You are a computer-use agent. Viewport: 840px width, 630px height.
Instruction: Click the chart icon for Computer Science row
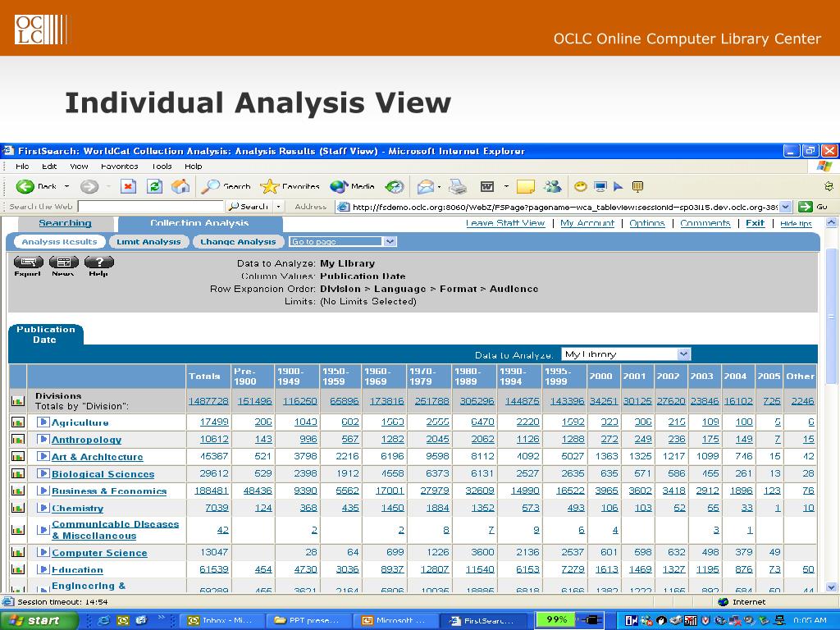click(18, 552)
